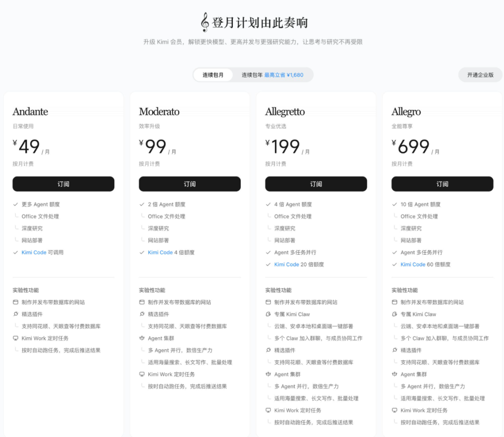Click Agent 集群 icon in Allegretto card
The width and height of the screenshot is (504, 437).
click(268, 374)
